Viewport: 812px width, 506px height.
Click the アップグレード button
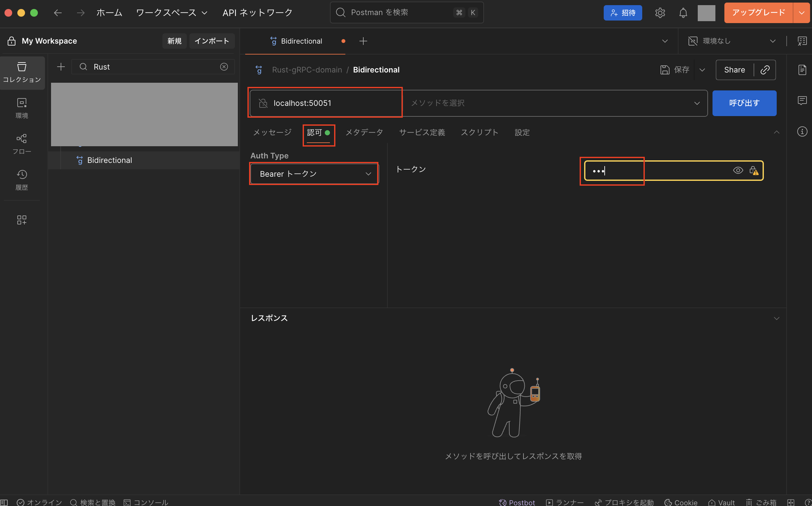[x=758, y=13]
